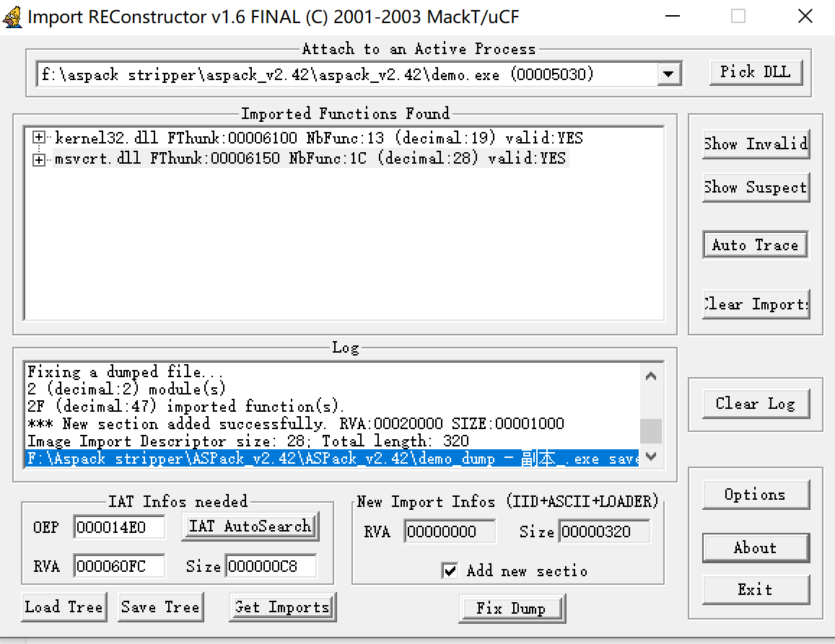Screen dimensions: 835x644
Task: Click the Show Invalid button
Action: tap(756, 144)
